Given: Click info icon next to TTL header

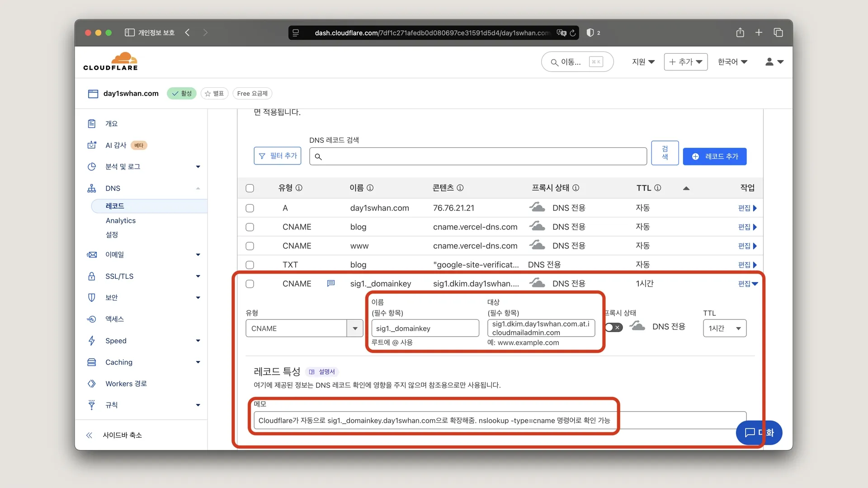Looking at the screenshot, I should click(x=658, y=188).
